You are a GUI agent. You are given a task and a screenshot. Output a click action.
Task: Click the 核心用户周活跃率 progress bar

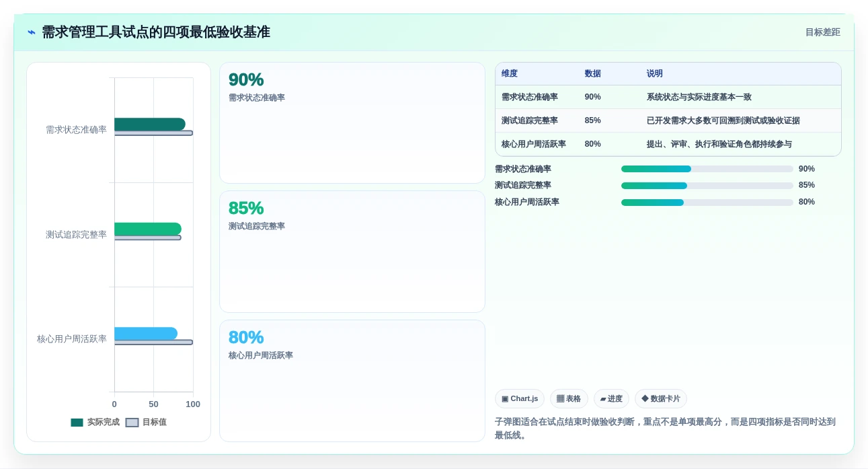[707, 203]
